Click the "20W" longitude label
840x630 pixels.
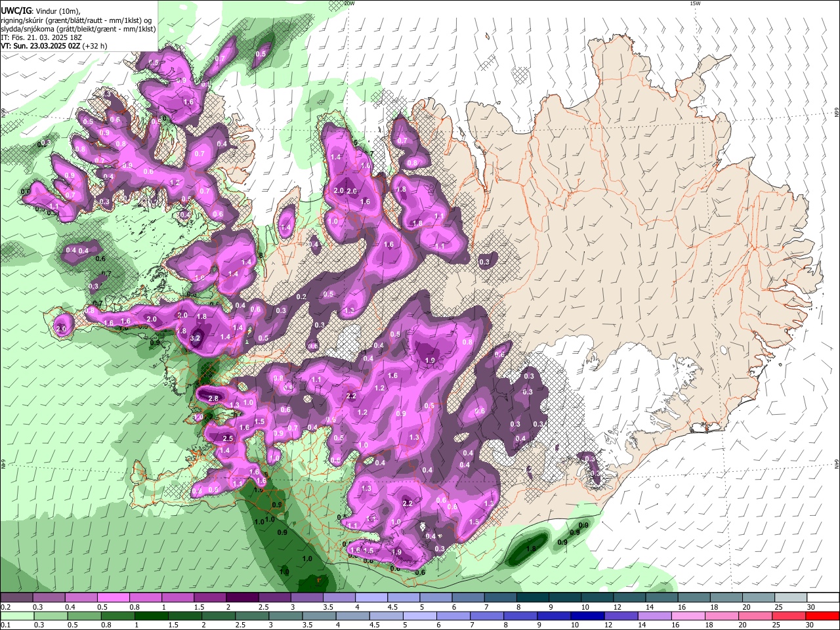click(x=349, y=3)
